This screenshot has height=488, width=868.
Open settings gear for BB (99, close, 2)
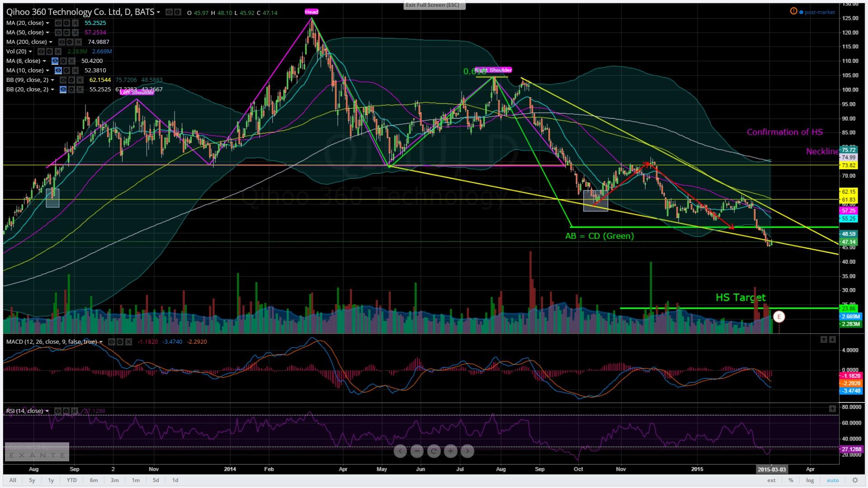click(x=71, y=80)
